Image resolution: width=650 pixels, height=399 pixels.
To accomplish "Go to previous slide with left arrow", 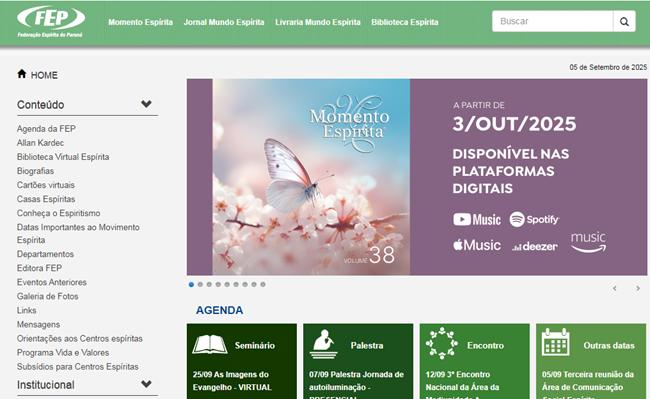I will [615, 288].
